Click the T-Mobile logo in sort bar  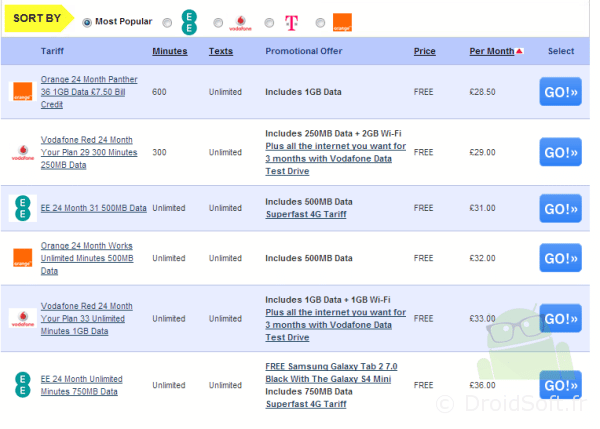292,23
